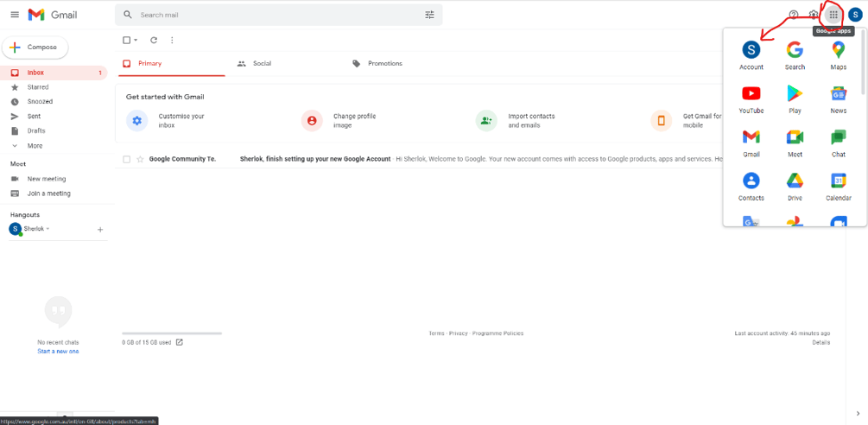Open Maps from the apps panel
Screen dimensions: 868x425
838,56
